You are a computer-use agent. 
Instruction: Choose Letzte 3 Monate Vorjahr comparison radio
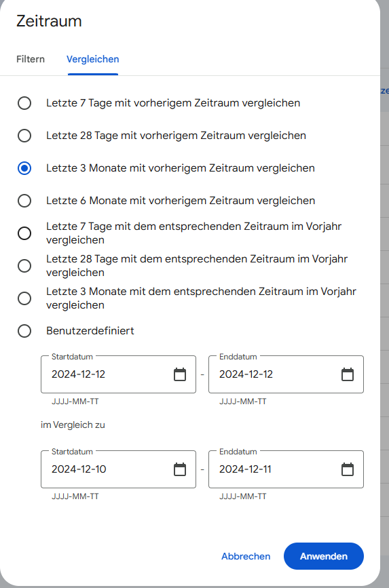point(24,298)
